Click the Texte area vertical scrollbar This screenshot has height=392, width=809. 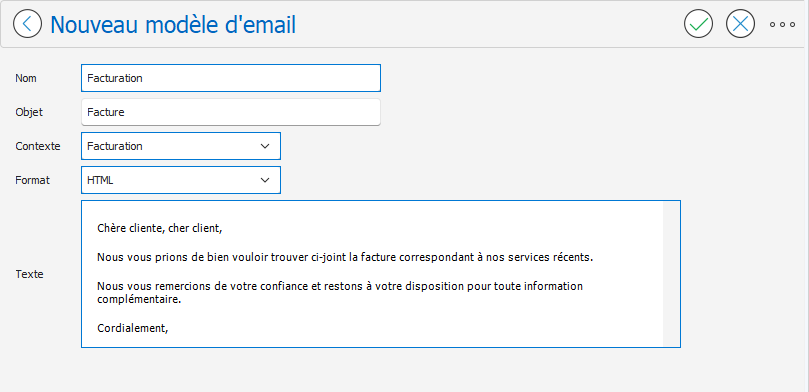click(x=671, y=274)
